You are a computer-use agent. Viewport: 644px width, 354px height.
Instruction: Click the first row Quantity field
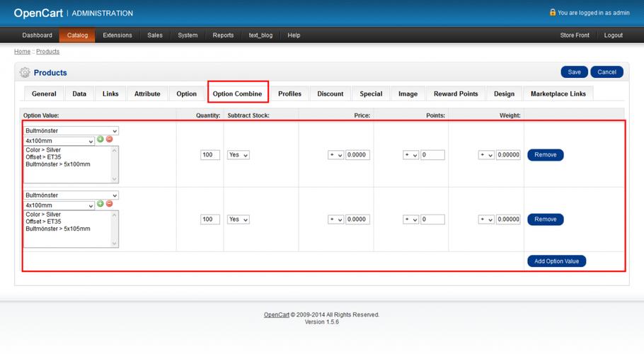[x=210, y=155]
